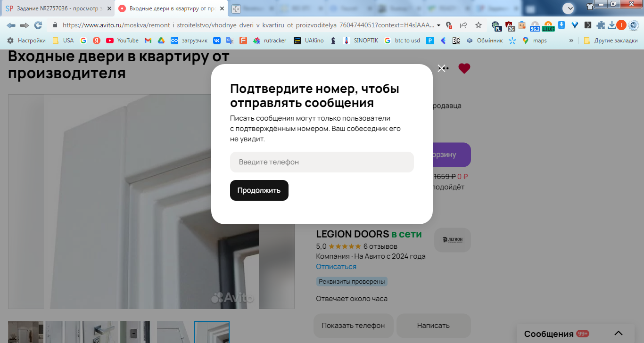The width and height of the screenshot is (644, 343).
Task: Click the orange profile avatar icon
Action: tap(621, 25)
